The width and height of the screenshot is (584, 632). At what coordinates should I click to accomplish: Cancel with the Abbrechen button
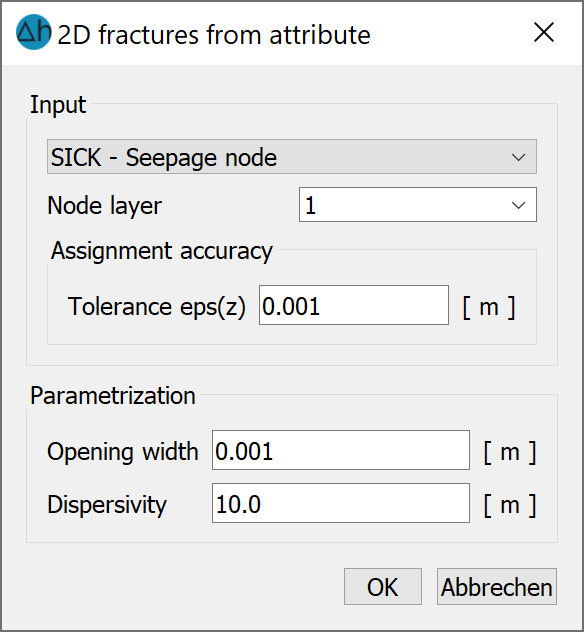(x=497, y=586)
